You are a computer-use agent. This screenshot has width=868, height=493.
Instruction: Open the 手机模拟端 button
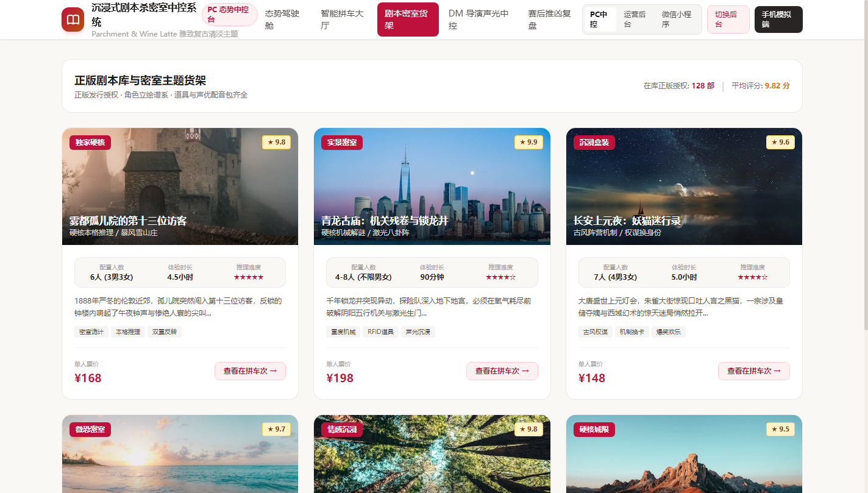click(x=778, y=20)
